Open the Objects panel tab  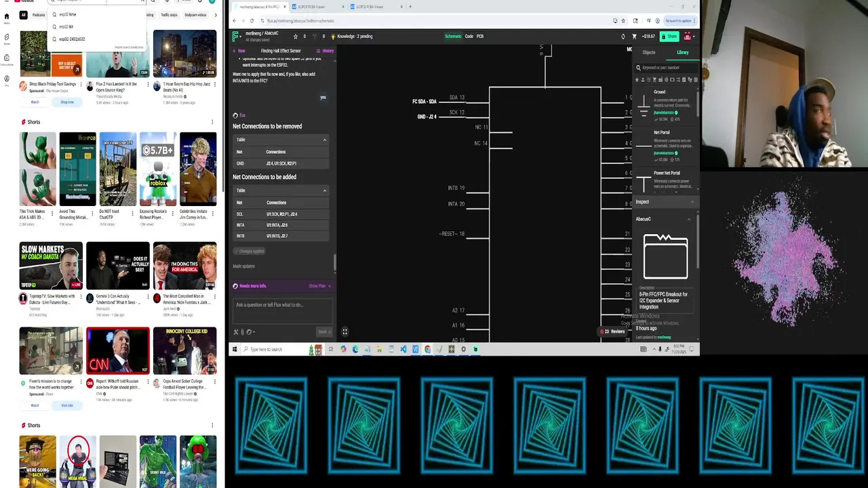tap(649, 52)
